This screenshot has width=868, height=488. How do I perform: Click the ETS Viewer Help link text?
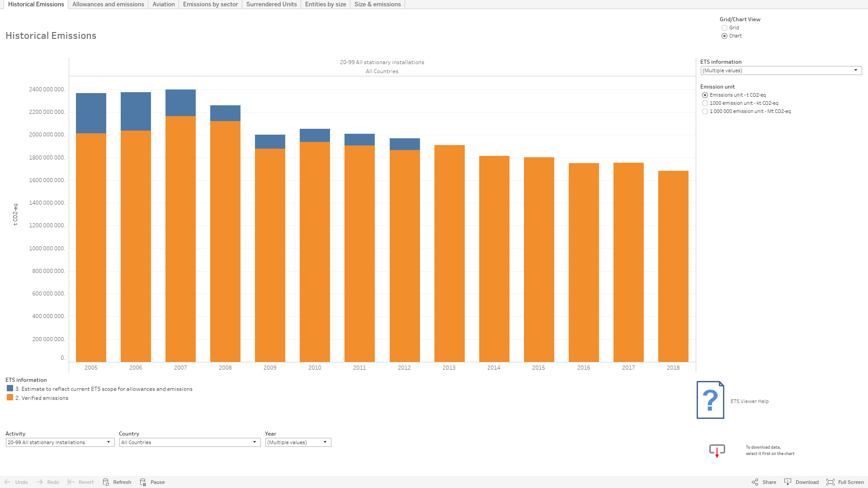749,401
